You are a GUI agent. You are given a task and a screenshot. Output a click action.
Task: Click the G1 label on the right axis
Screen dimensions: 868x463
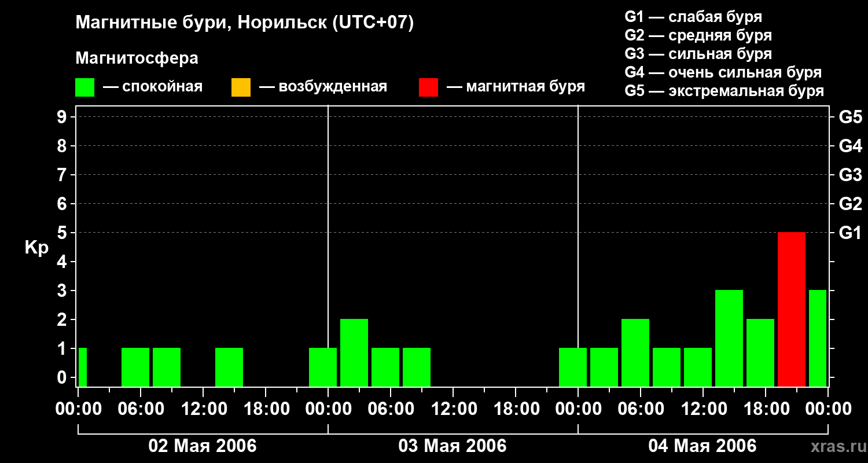click(x=850, y=233)
